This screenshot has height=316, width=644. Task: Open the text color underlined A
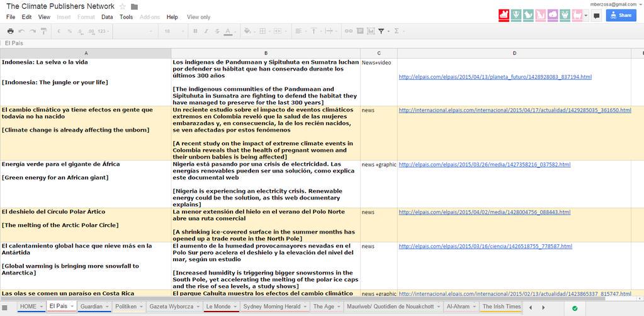click(228, 31)
